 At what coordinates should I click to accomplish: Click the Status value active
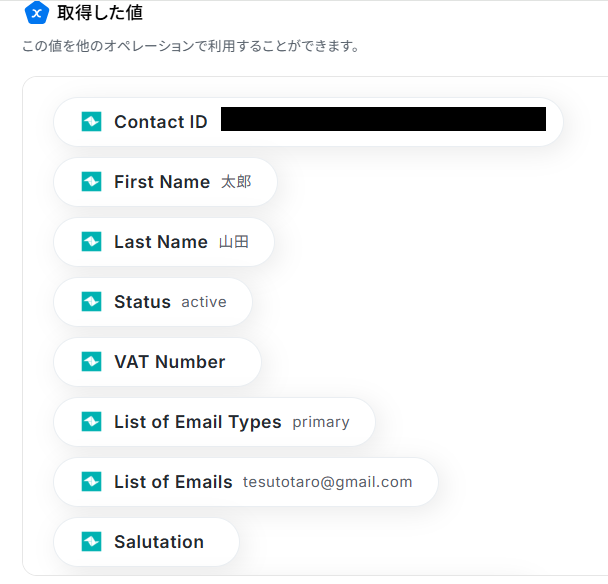[x=204, y=302]
